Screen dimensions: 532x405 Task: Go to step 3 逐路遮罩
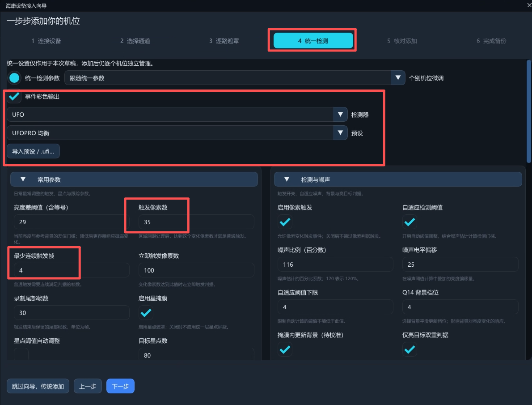(224, 41)
